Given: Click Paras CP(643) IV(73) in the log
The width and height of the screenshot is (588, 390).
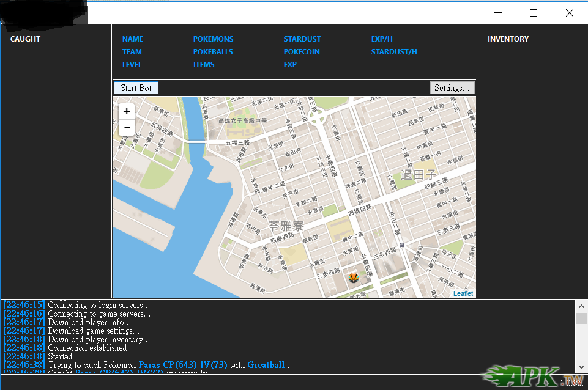Looking at the screenshot, I should pyautogui.click(x=182, y=365).
